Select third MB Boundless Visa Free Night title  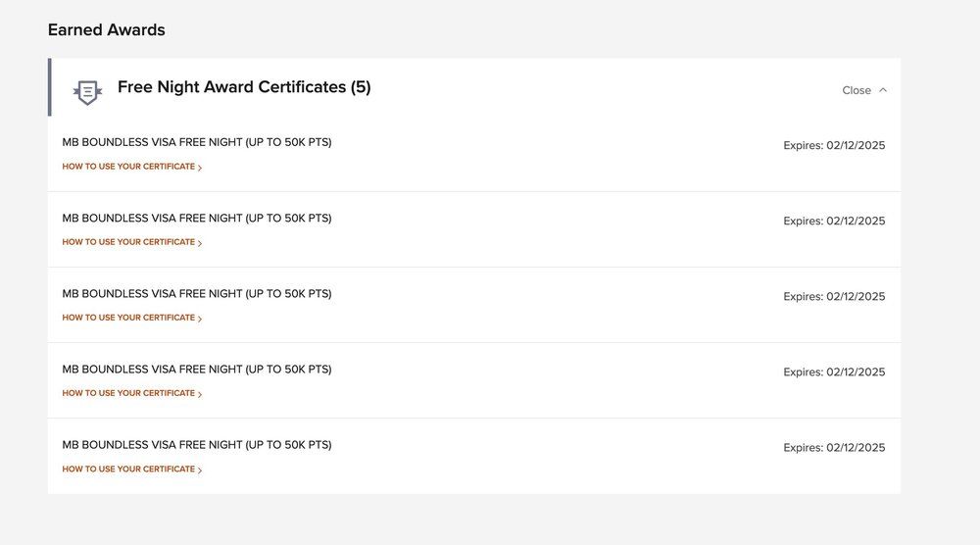coord(197,293)
